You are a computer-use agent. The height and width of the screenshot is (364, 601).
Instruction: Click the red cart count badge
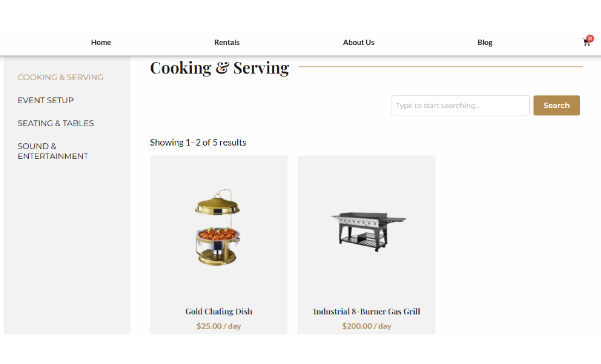click(x=590, y=38)
